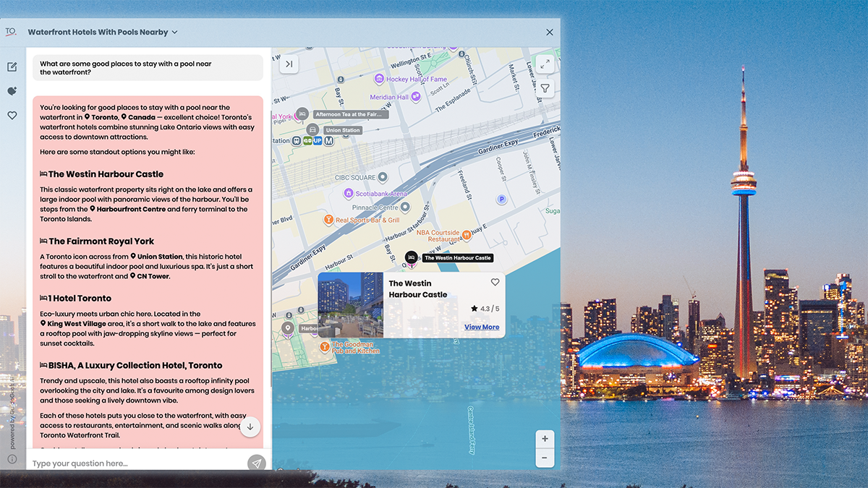Open saved favourites heart in the sidebar
868x488 pixels.
12,116
